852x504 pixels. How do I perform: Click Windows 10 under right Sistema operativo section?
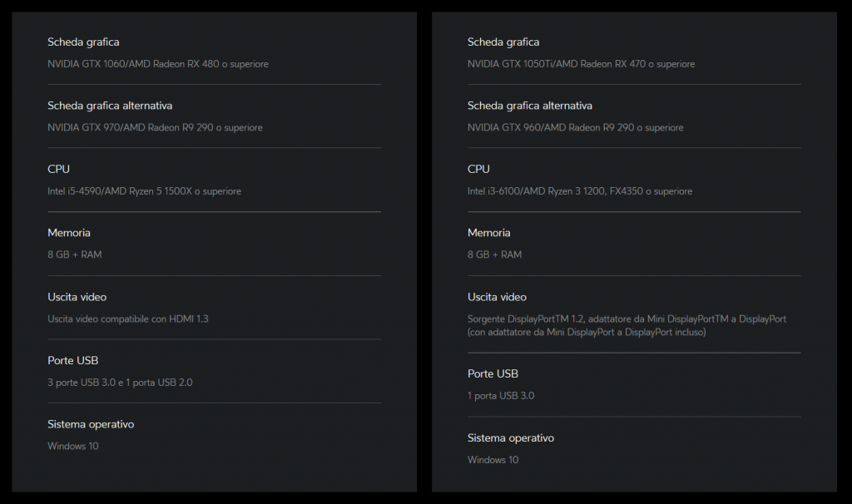(492, 459)
